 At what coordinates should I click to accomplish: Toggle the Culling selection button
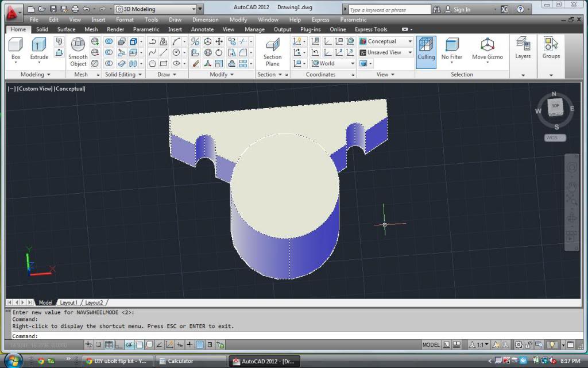point(426,52)
